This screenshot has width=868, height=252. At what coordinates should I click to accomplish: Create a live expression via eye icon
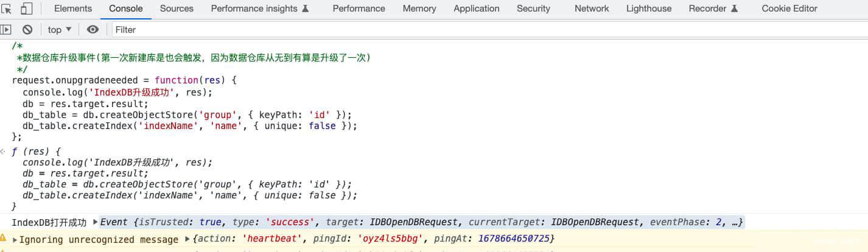(x=93, y=29)
